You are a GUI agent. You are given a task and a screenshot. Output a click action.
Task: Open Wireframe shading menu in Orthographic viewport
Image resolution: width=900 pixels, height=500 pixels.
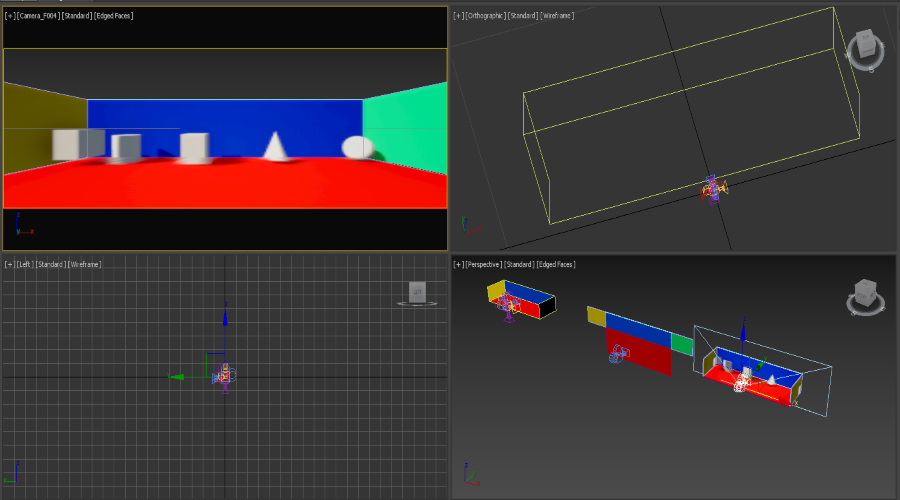557,16
